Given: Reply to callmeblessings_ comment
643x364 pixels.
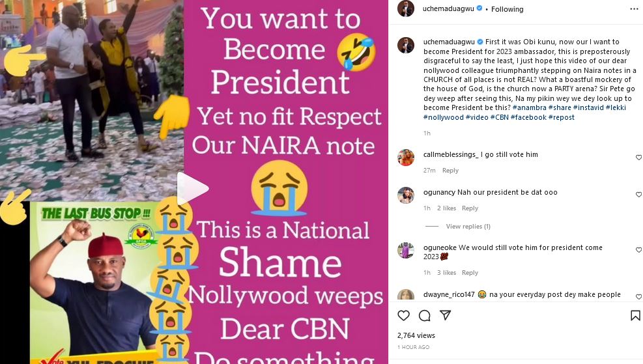Looking at the screenshot, I should pyautogui.click(x=450, y=171).
